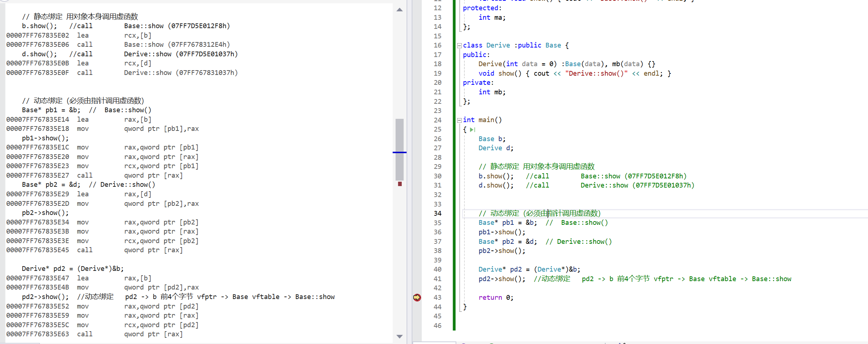Click disassembly address 00007FF767835E18
868x344 pixels.
click(38, 129)
